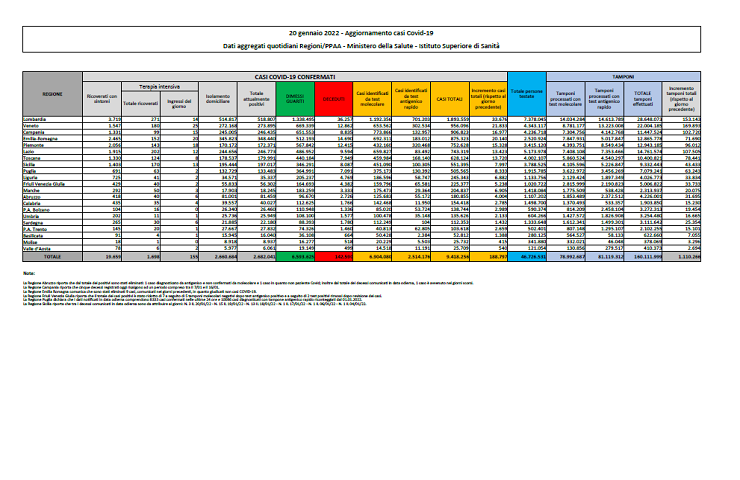Click the REGIONE column header

52,91
